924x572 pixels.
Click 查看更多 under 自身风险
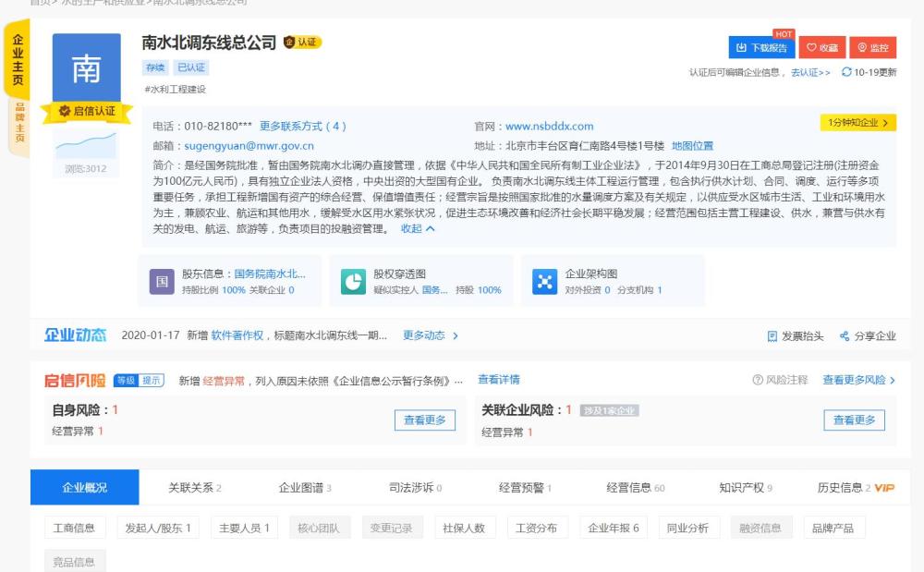[x=425, y=420]
